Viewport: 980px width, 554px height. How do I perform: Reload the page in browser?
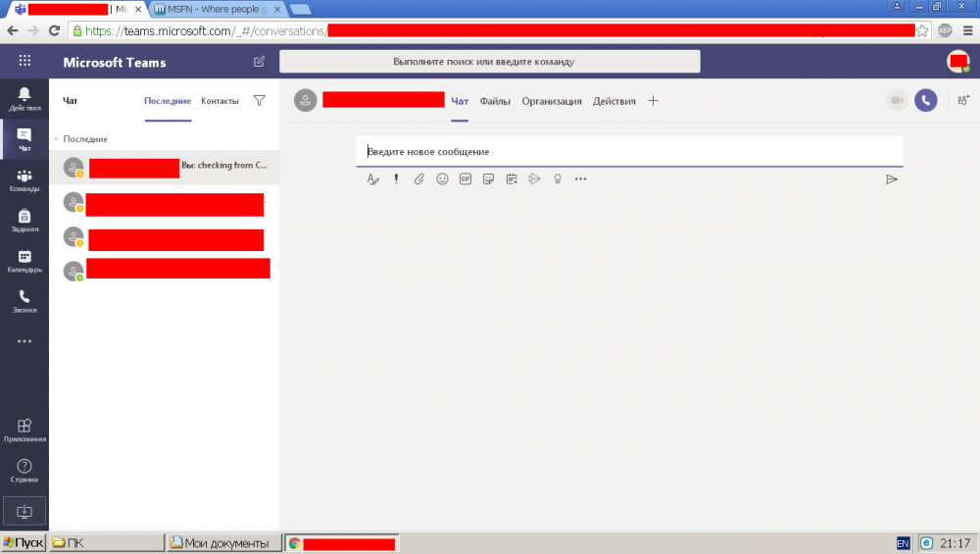click(x=54, y=30)
